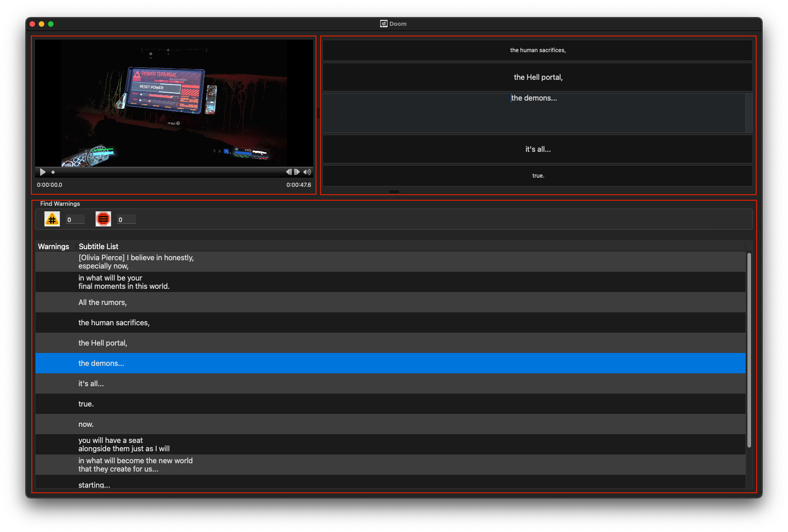Step forward one frame in video

(x=297, y=172)
